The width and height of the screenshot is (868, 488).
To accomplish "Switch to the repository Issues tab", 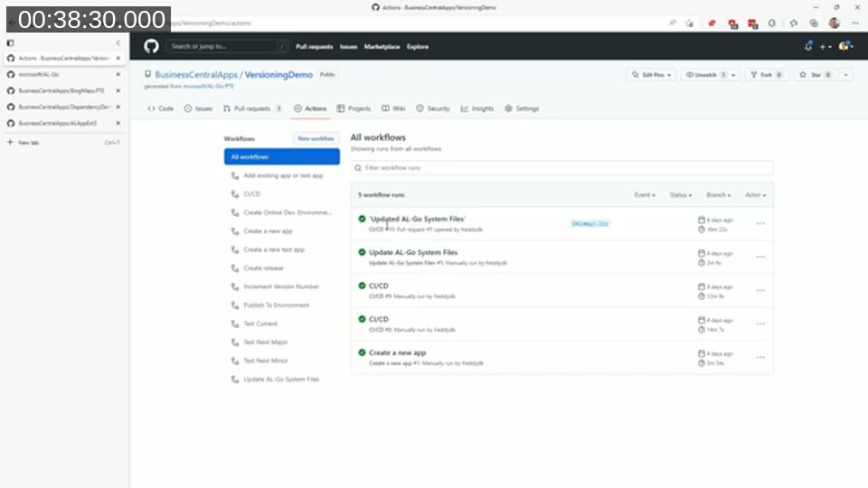I will pyautogui.click(x=198, y=108).
